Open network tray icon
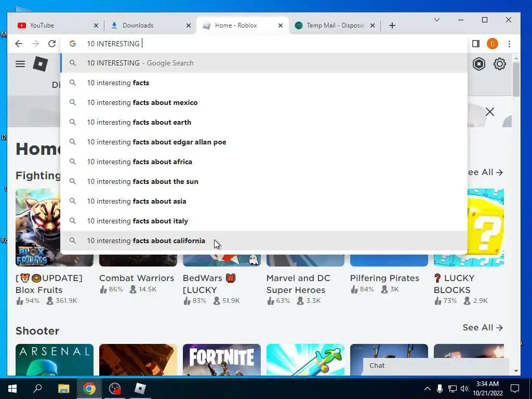This screenshot has height=399, width=532. pyautogui.click(x=453, y=389)
